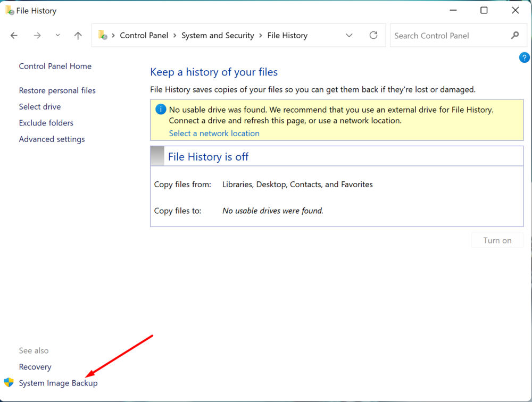Click the forward navigation arrow
Screen dimensions: 532x402
click(37, 36)
